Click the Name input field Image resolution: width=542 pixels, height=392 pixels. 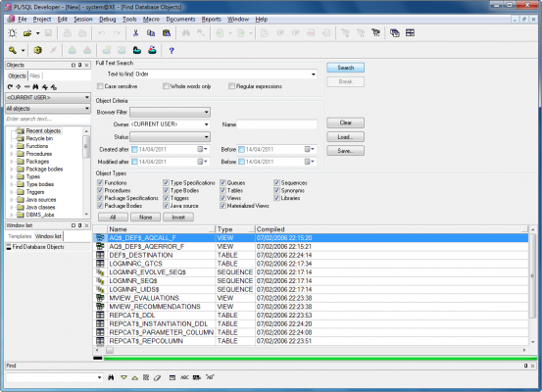click(x=276, y=124)
